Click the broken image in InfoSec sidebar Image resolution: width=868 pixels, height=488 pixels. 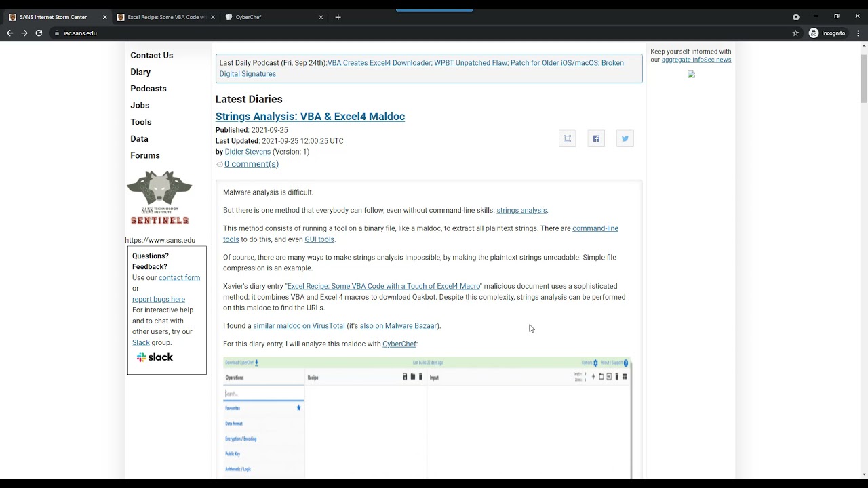691,74
